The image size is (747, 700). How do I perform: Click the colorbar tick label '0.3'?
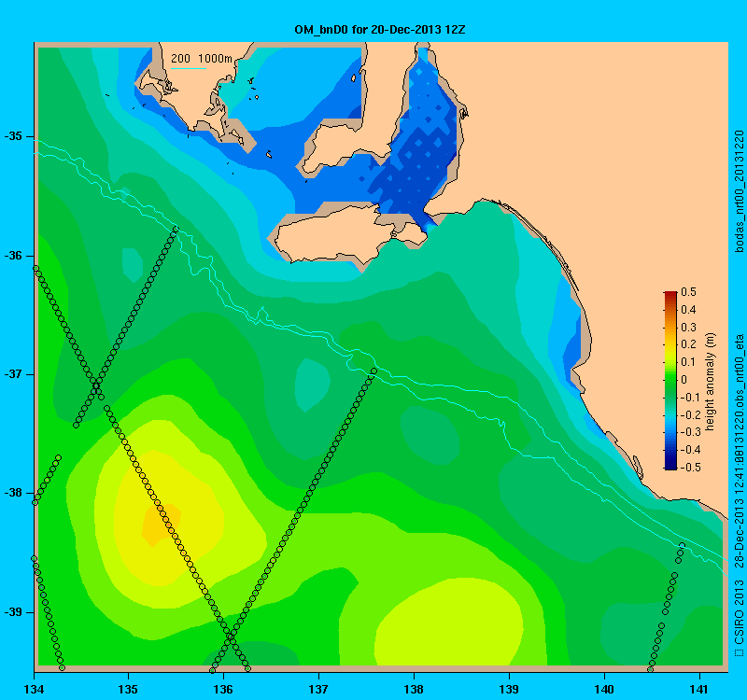(688, 328)
